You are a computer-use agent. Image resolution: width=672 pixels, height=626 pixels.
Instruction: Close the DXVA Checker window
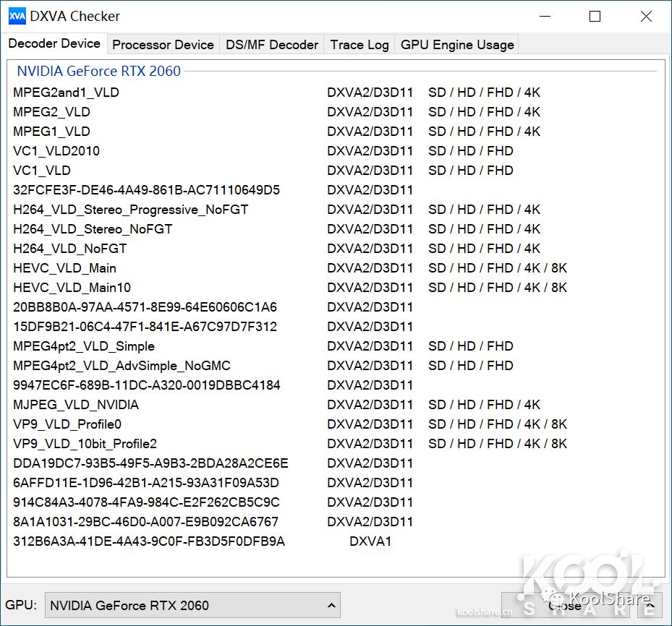646,17
